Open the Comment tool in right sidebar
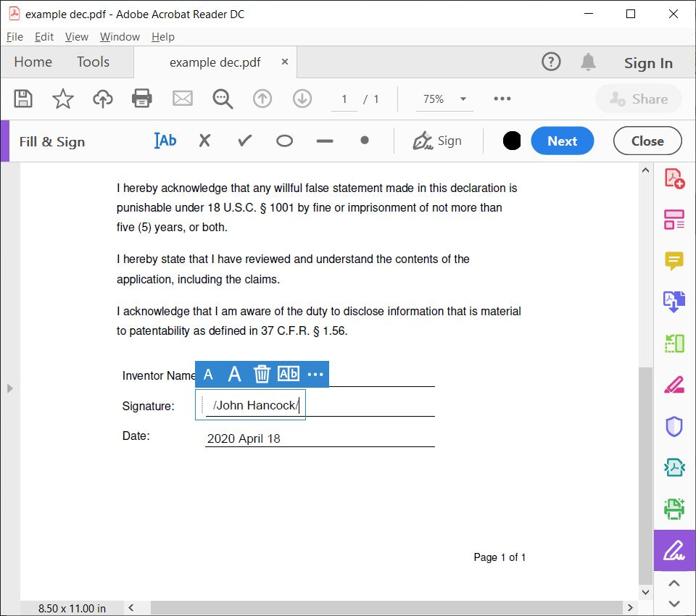The image size is (696, 616). tap(674, 261)
